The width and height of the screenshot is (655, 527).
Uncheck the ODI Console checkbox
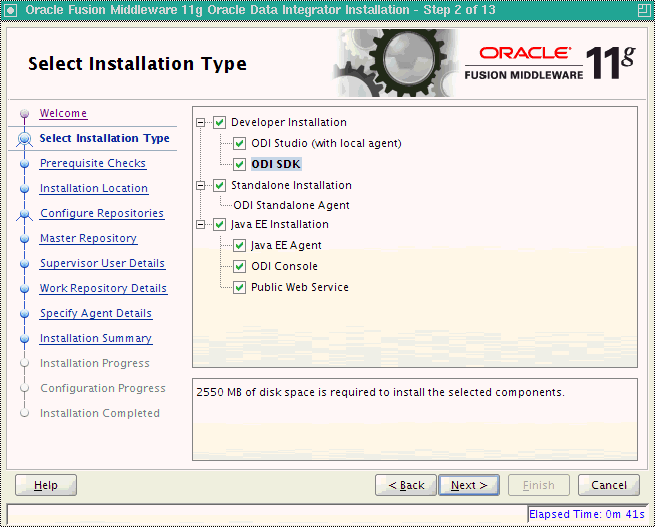pyautogui.click(x=239, y=266)
